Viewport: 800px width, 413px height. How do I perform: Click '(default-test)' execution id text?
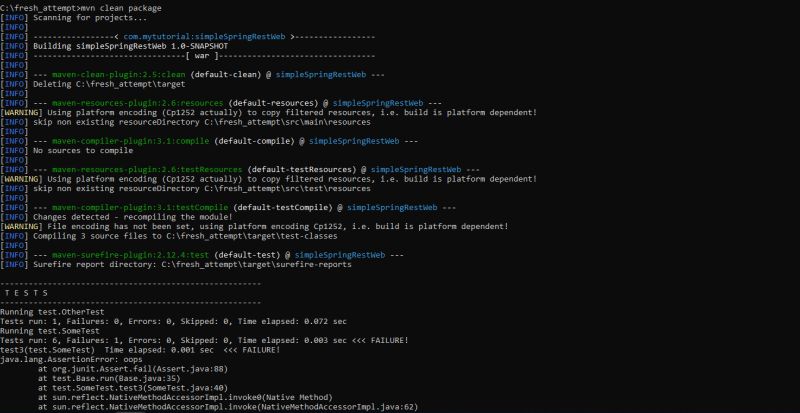click(x=247, y=255)
